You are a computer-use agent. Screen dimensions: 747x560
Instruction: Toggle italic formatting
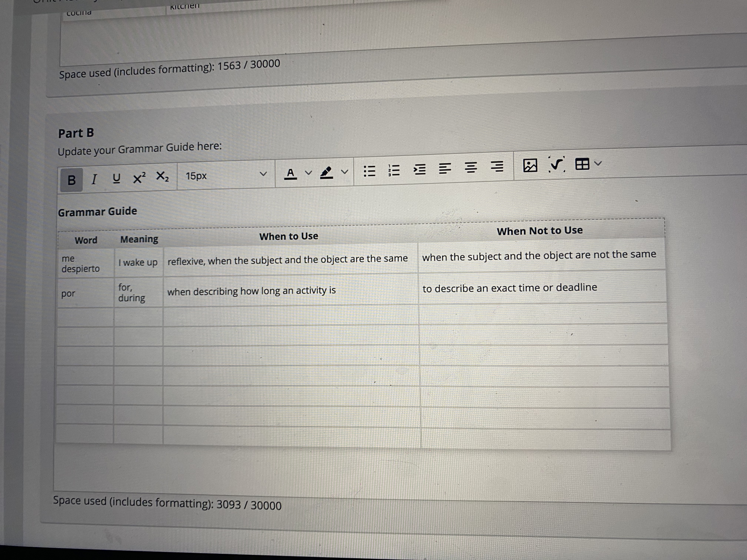click(94, 179)
